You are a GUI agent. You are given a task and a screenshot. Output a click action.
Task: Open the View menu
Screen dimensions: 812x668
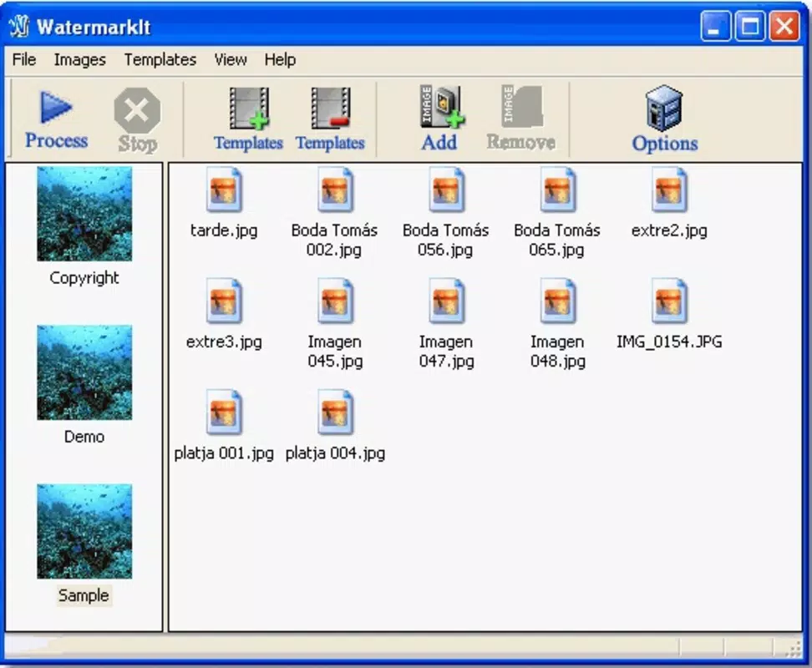[x=231, y=59]
